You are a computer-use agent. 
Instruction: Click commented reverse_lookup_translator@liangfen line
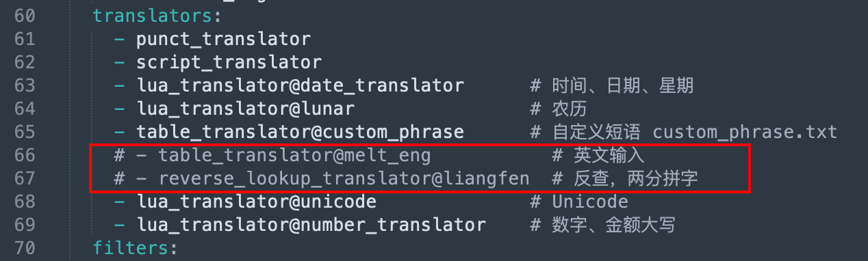tap(322, 178)
